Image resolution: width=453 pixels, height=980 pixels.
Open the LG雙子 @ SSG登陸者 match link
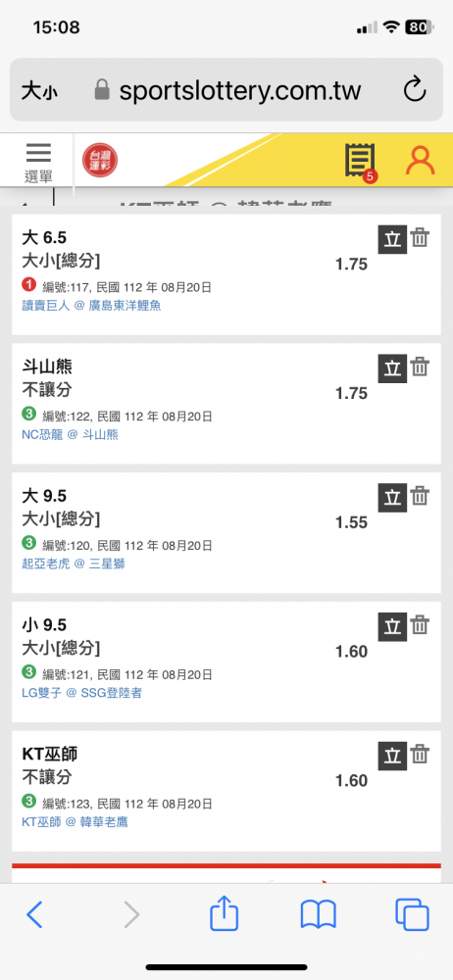[x=81, y=693]
